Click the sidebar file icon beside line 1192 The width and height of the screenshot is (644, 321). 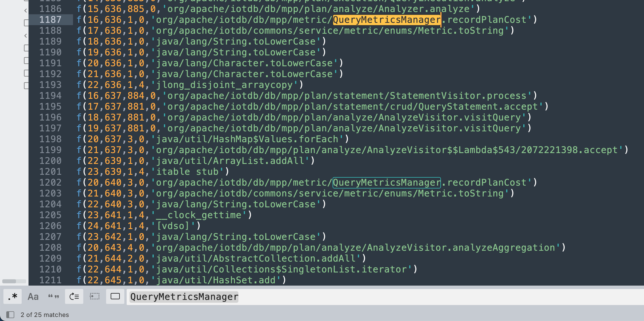point(26,73)
